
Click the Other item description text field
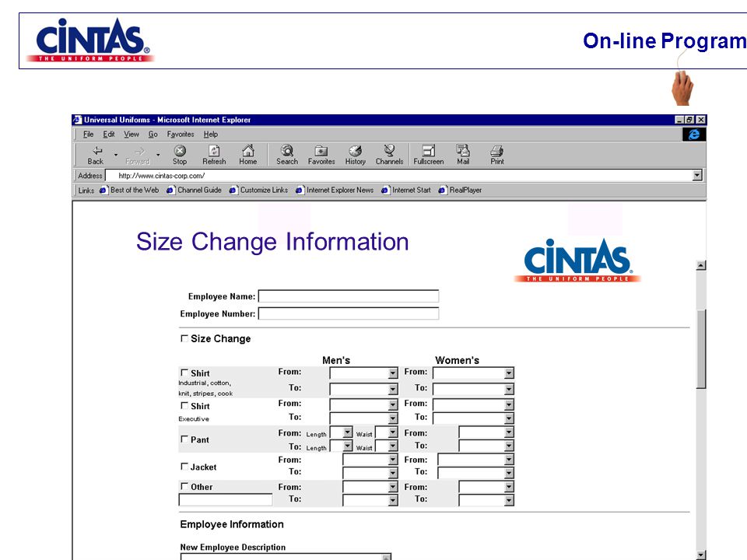(x=226, y=499)
